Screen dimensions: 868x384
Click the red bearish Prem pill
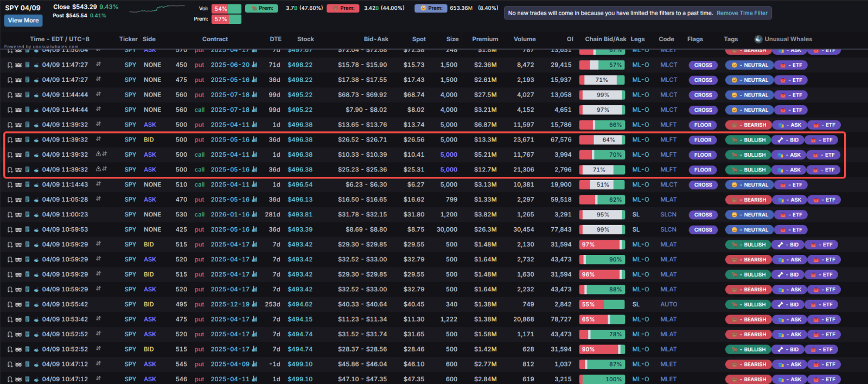click(343, 8)
